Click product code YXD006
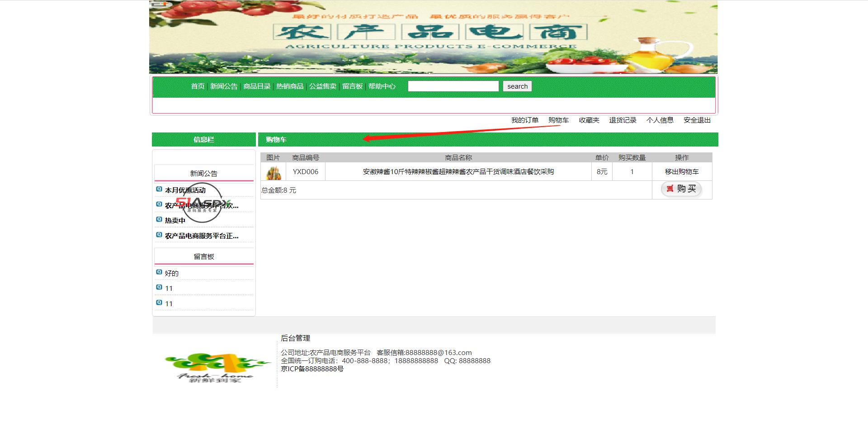This screenshot has height=426, width=868. coord(306,172)
